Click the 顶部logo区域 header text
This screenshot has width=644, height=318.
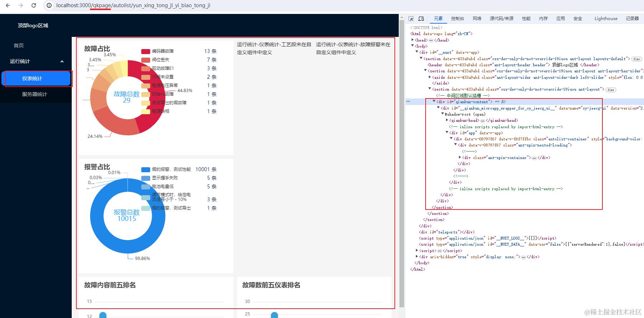click(33, 25)
